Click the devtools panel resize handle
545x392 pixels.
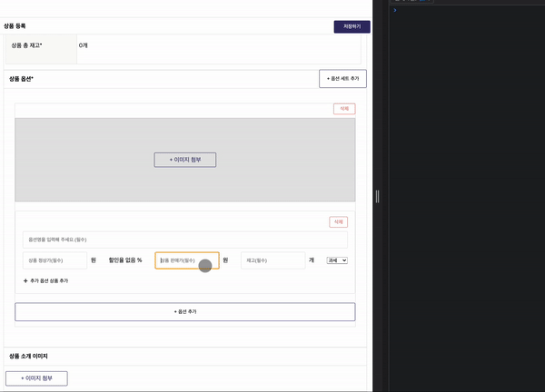click(377, 196)
